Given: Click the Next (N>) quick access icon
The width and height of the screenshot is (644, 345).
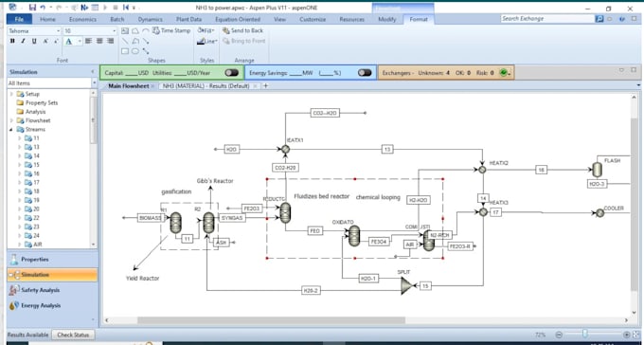Looking at the screenshot, I should point(84,8).
